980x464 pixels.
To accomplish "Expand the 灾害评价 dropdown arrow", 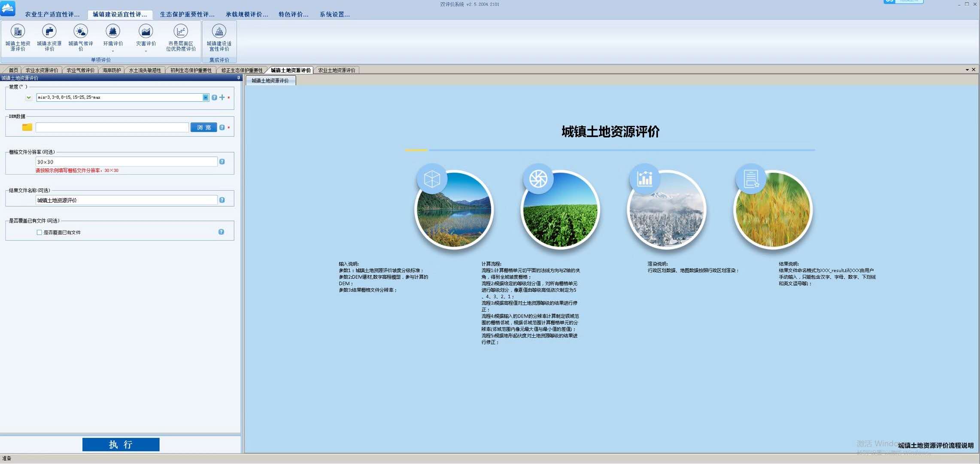I will click(146, 51).
